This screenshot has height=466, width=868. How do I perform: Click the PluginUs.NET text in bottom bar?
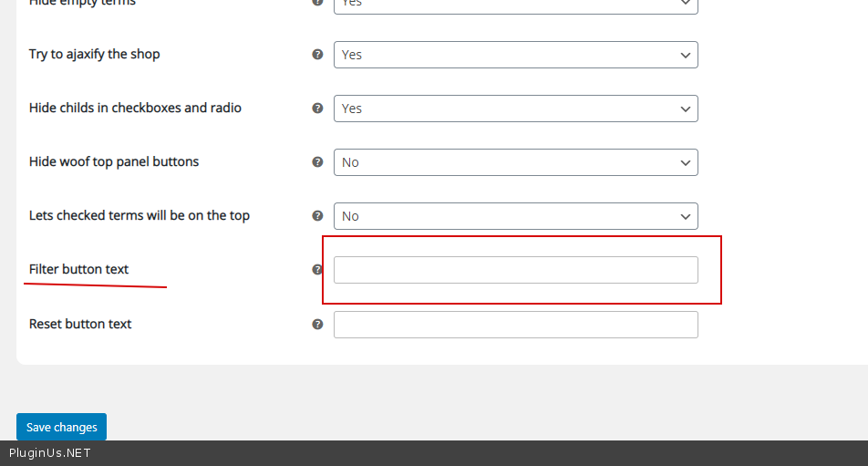click(50, 453)
